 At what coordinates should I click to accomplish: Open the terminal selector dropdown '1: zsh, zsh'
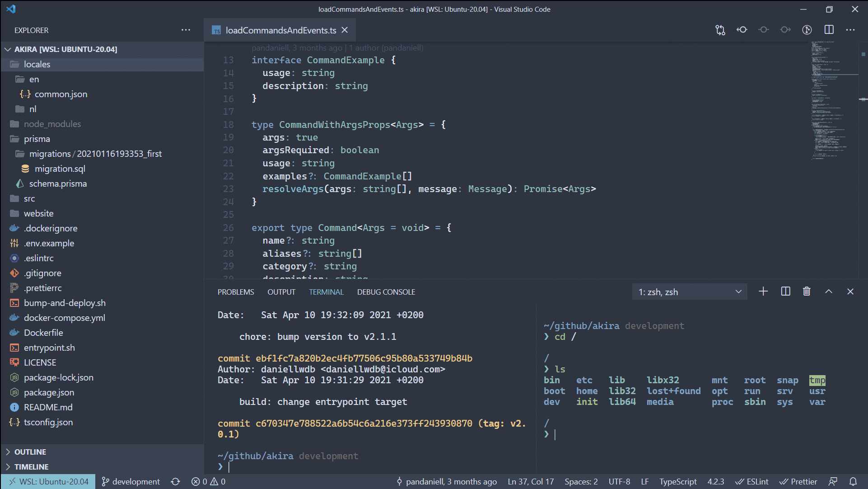coord(690,292)
